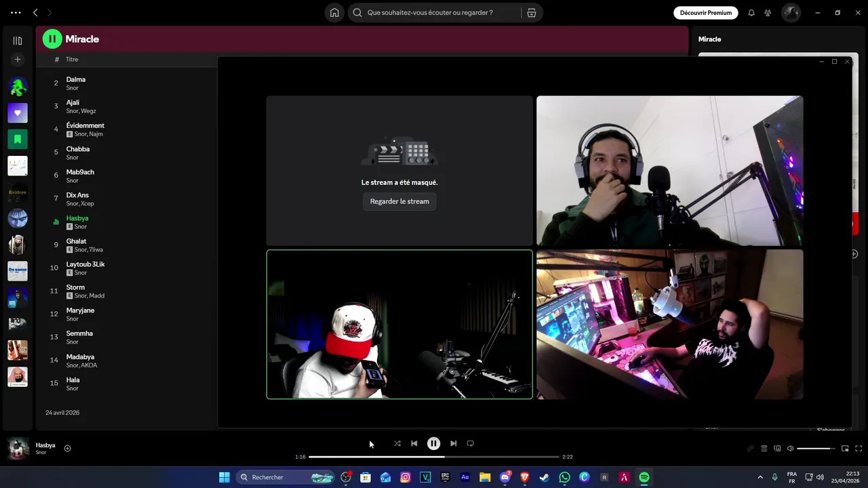The height and width of the screenshot is (488, 868).
Task: Toggle shuffle in player bar
Action: [397, 443]
